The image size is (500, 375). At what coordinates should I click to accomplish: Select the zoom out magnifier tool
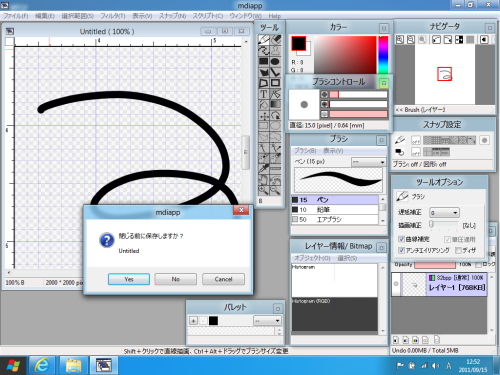point(275,191)
